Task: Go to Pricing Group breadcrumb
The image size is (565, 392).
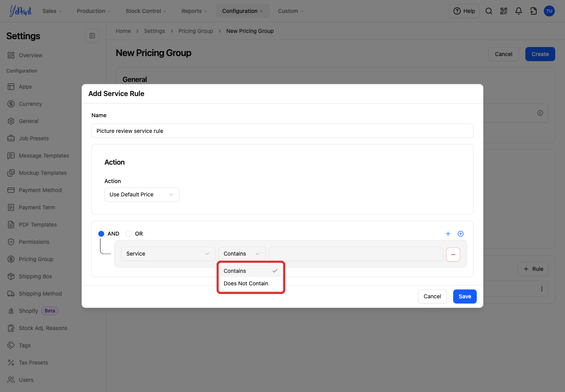Action: point(196,31)
